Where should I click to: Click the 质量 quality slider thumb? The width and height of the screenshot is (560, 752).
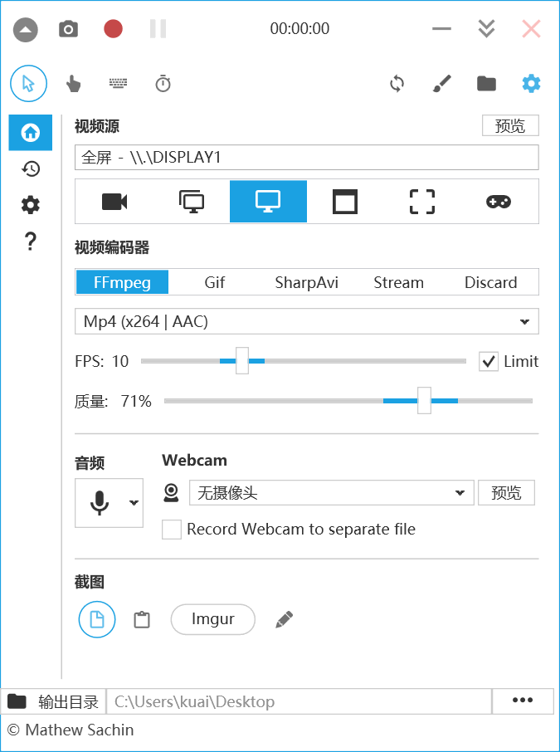pos(424,400)
